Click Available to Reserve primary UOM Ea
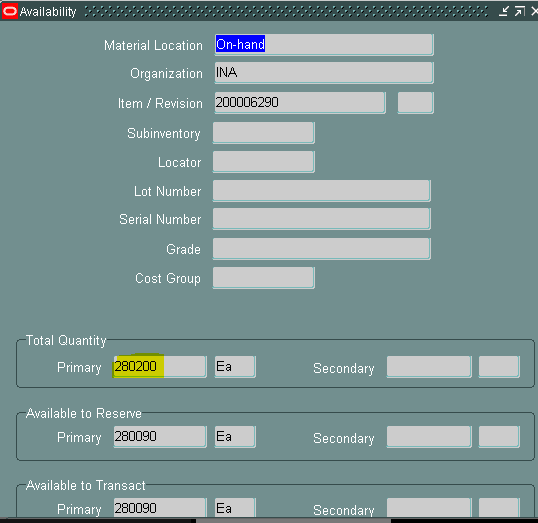The height and width of the screenshot is (523, 538). pos(235,437)
